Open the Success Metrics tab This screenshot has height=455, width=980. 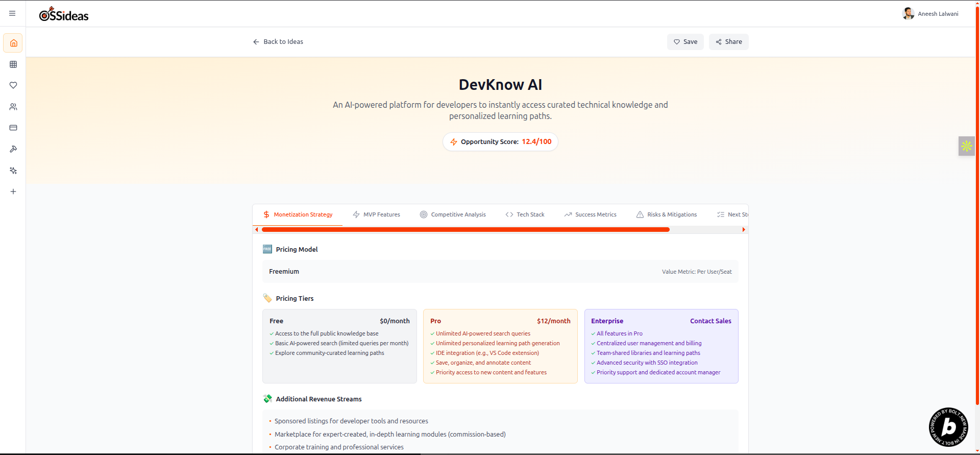pyautogui.click(x=590, y=214)
